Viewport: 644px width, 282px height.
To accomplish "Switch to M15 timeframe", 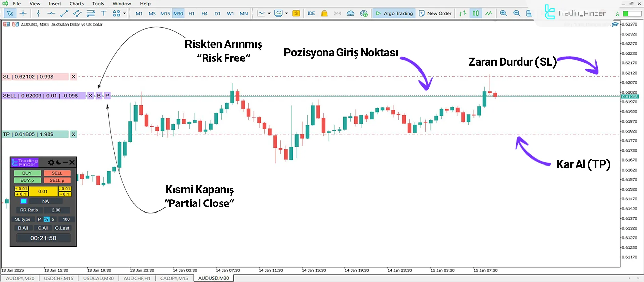I will tap(165, 14).
